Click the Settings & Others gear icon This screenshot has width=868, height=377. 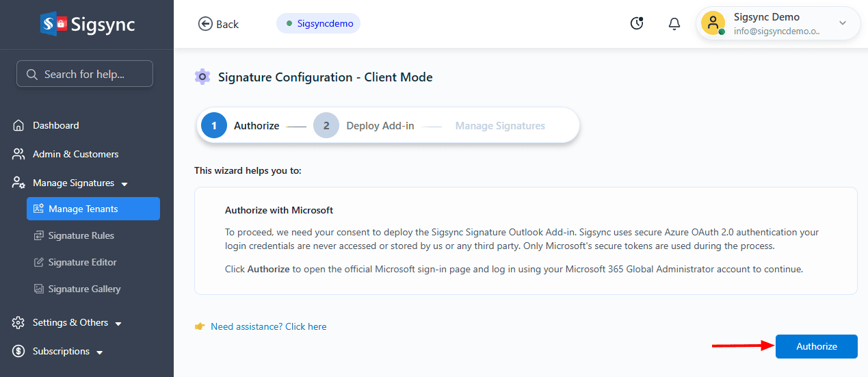[x=18, y=323]
